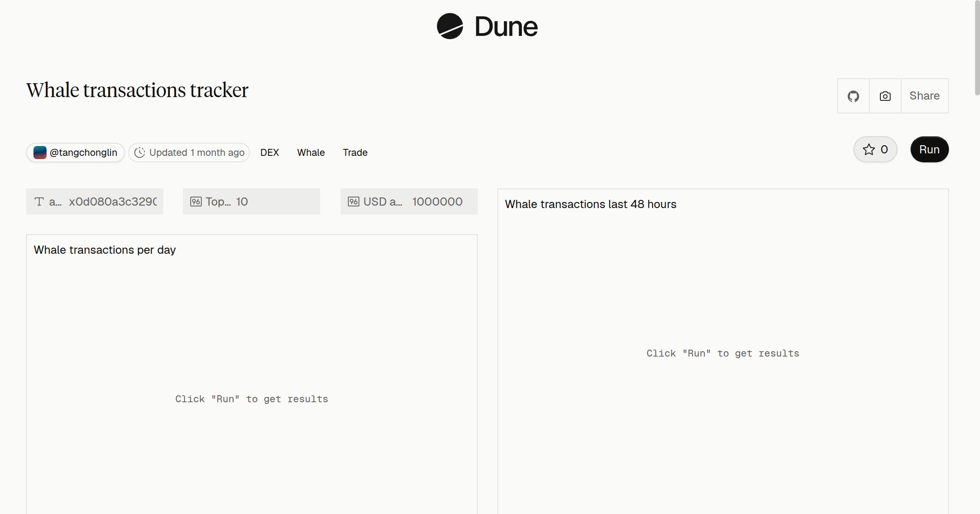Click the Whale transactions per day heading
The image size is (980, 514).
click(x=105, y=250)
